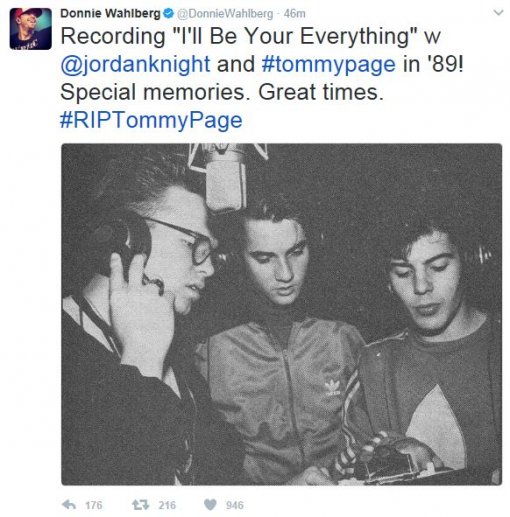Viewport: 510px width, 517px height.
Task: Click the blue verified badge
Action: (169, 14)
